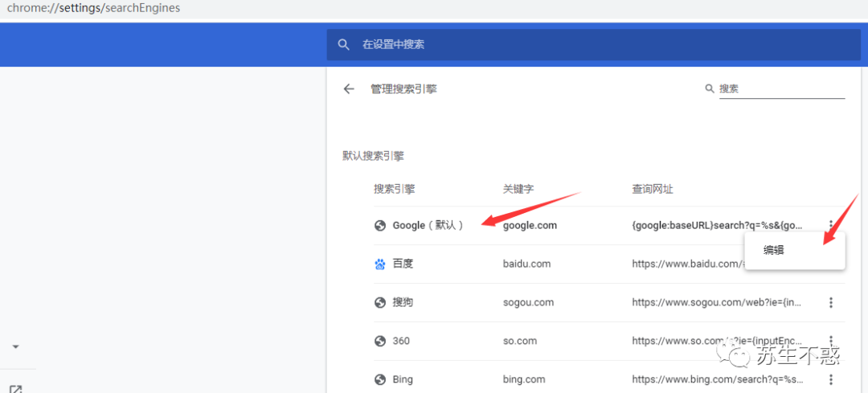Screen dimensions: 868x393
Task: Click the google.com keyword cell
Action: tap(530, 225)
